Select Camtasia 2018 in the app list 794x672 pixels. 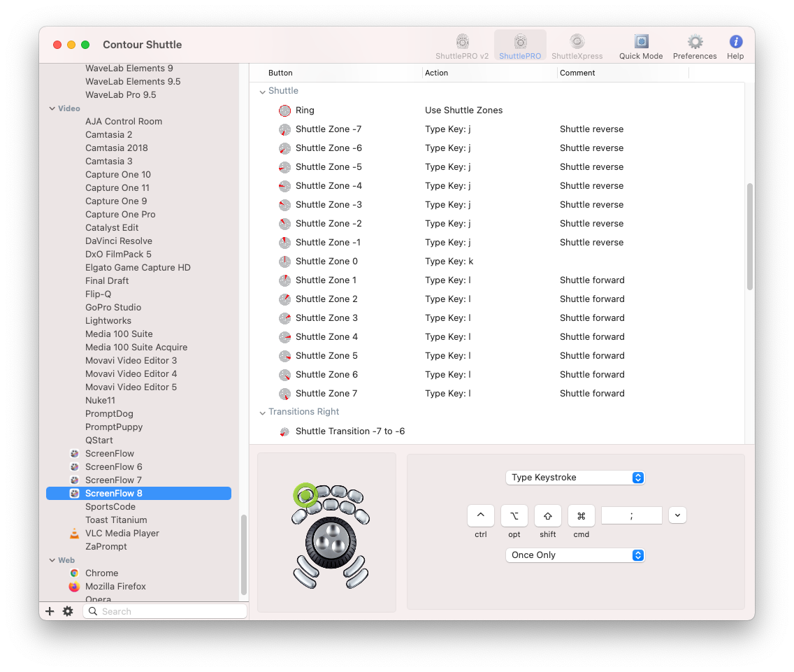point(117,148)
